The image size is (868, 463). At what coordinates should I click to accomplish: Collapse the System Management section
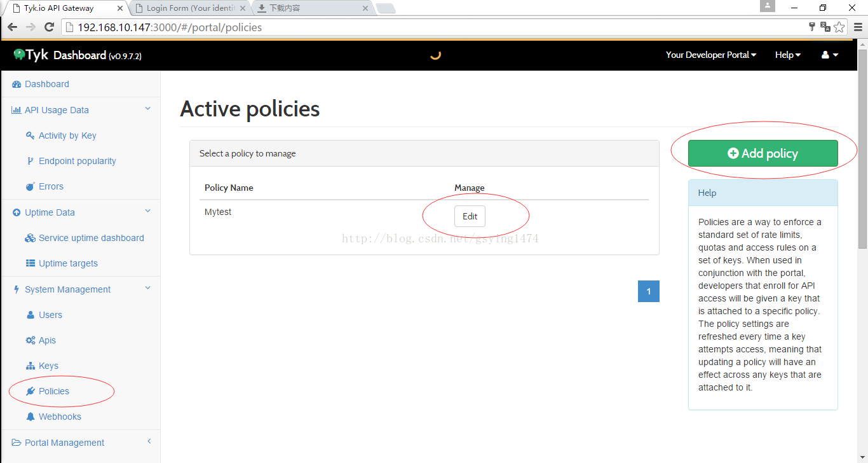point(148,289)
